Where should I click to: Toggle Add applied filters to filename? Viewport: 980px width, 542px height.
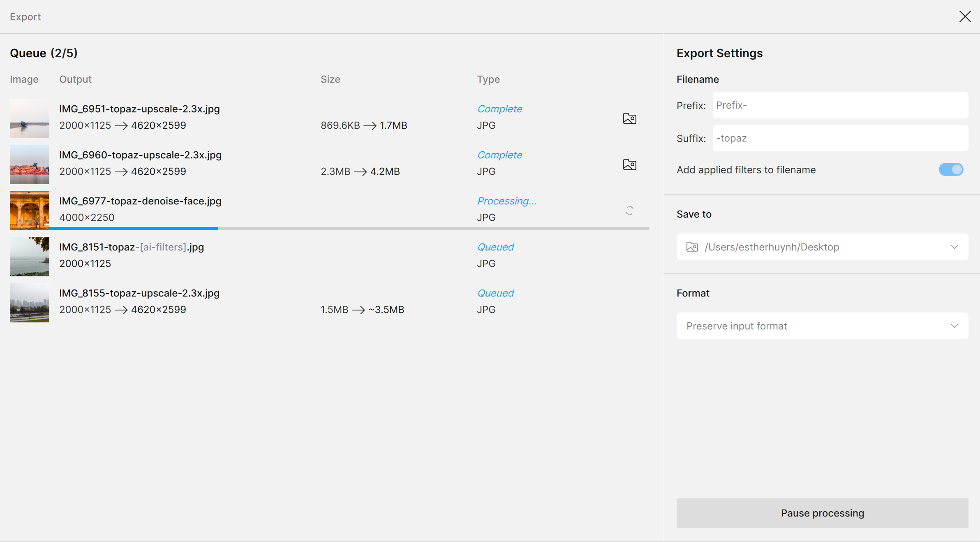click(951, 170)
